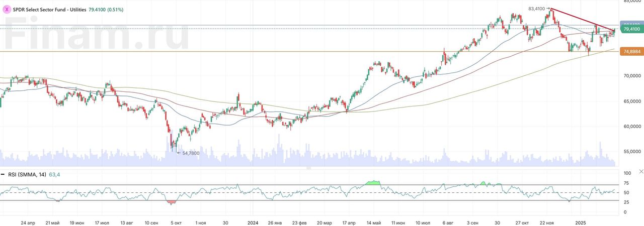
Task: Click the 83,4100 high price annotation
Action: click(x=536, y=9)
